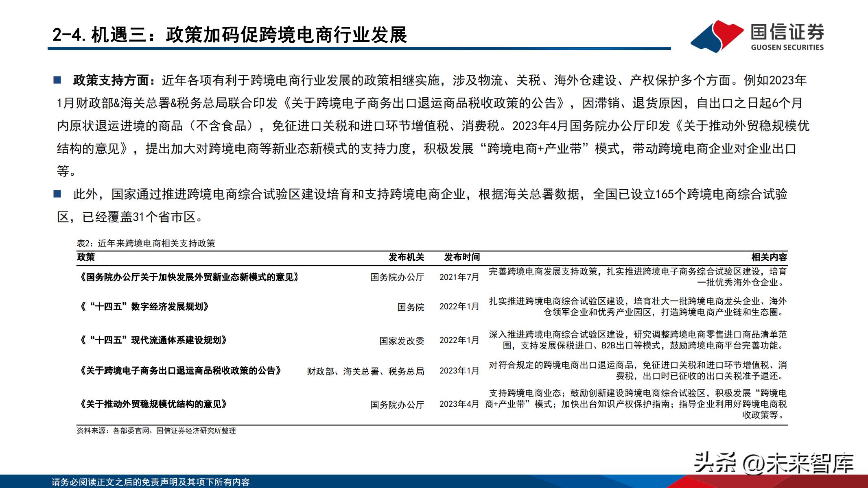
Task: Click policy '《"十四五"数字经济发展规划》'
Action: tap(144, 307)
